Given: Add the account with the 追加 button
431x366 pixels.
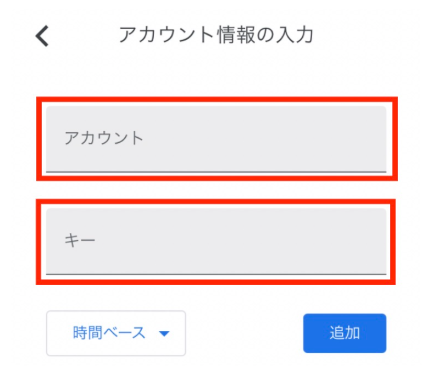Looking at the screenshot, I should 345,333.
